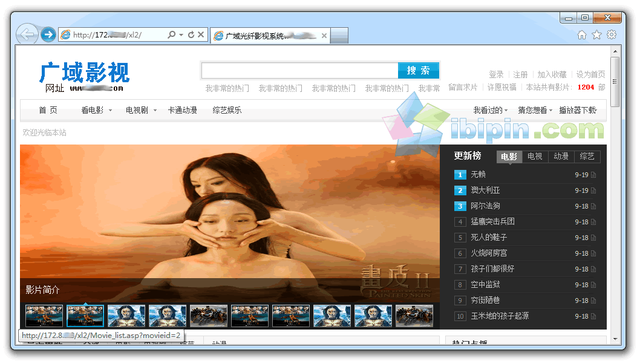Click the document icon in the 奥大利亚 row

593,190
